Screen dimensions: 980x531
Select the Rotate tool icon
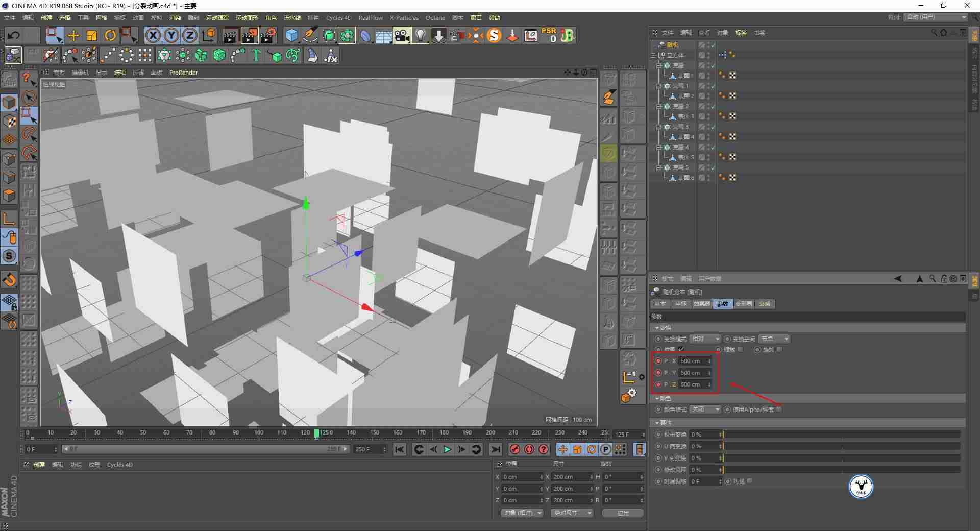pyautogui.click(x=110, y=35)
